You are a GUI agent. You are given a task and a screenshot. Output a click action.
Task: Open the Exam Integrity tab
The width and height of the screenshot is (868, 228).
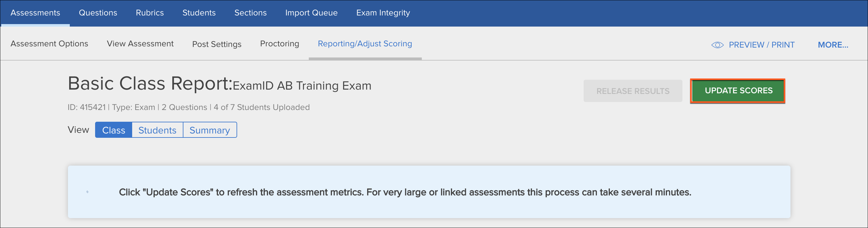383,13
